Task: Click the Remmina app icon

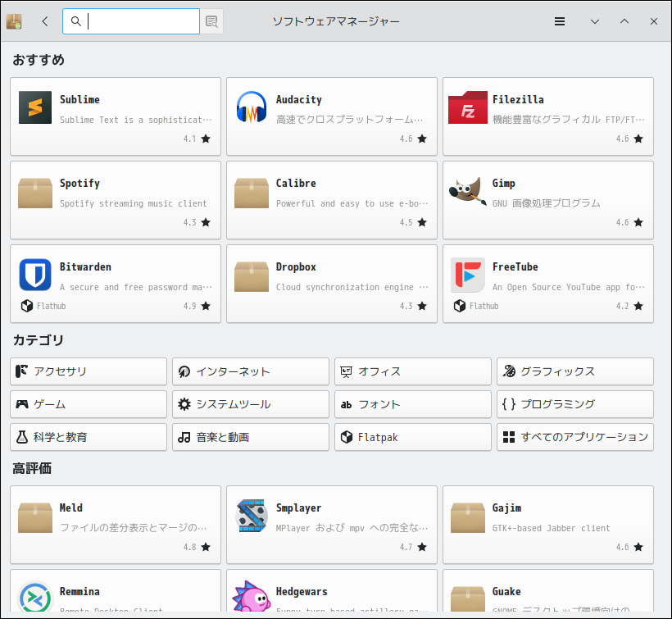Action: point(35,596)
